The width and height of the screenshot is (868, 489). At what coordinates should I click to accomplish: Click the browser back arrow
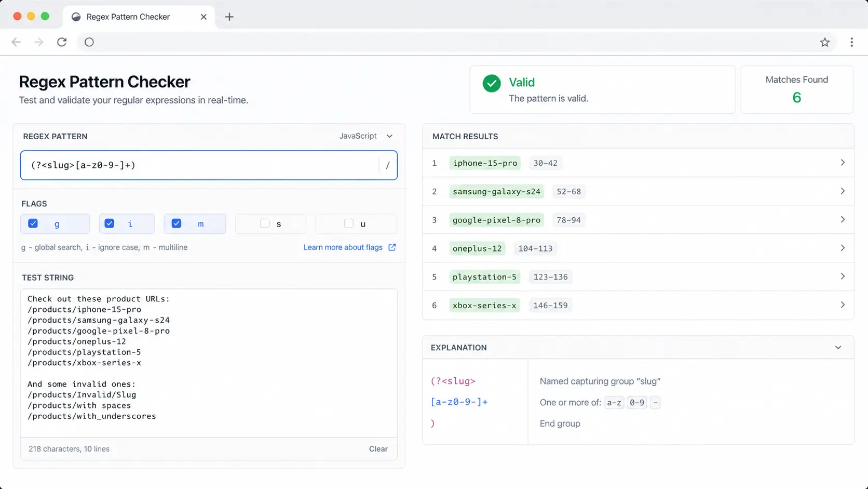click(x=16, y=42)
